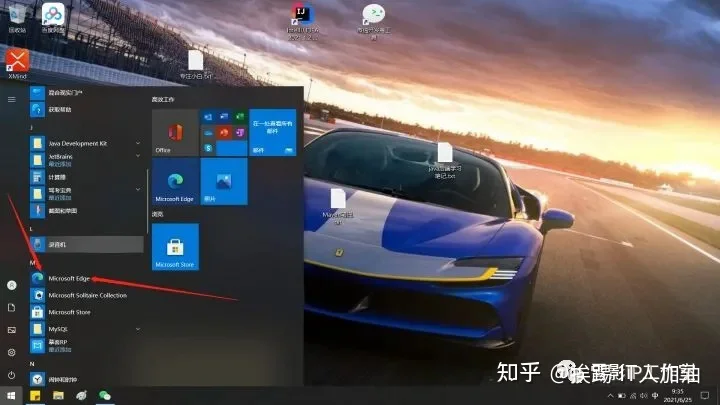Screen dimensions: 720x405
Task: Open the text file on the desktop next to XMind
Action: pyautogui.click(x=196, y=66)
